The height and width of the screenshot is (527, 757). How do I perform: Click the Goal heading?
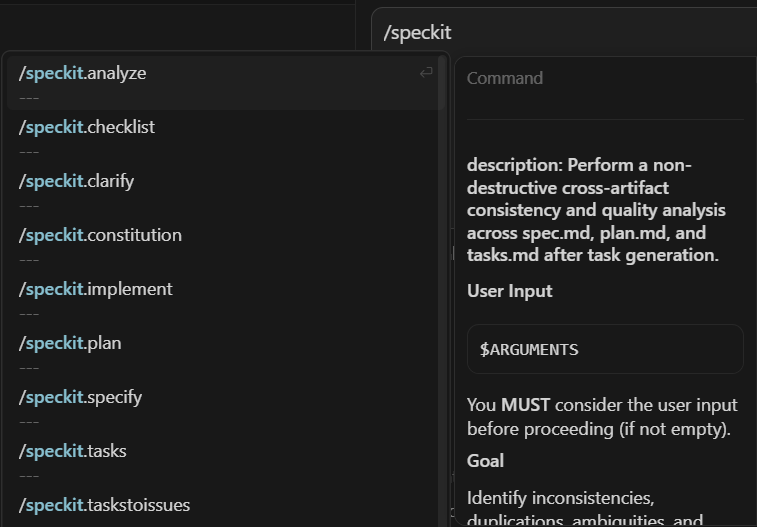click(x=485, y=461)
